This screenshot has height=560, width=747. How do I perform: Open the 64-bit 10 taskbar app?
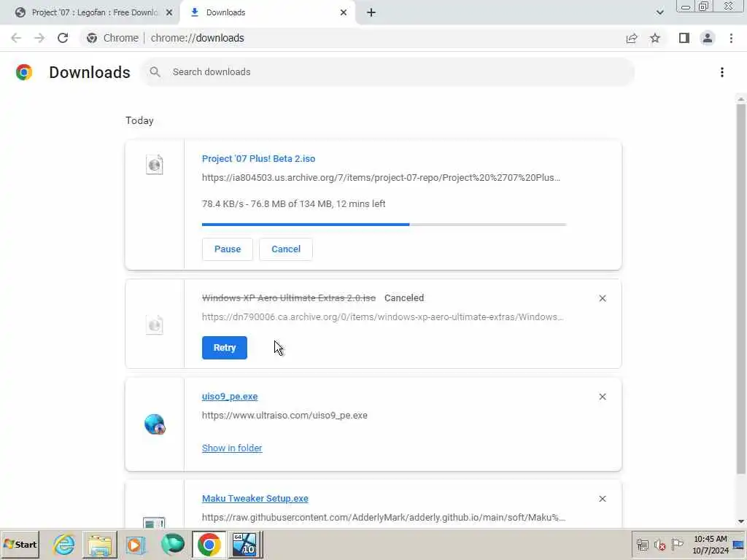point(244,544)
